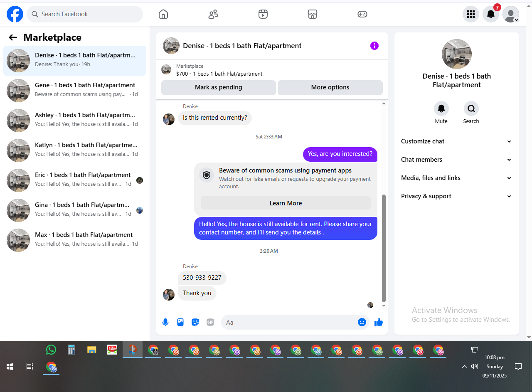
Task: Focus the Aa message input box
Action: pos(289,322)
